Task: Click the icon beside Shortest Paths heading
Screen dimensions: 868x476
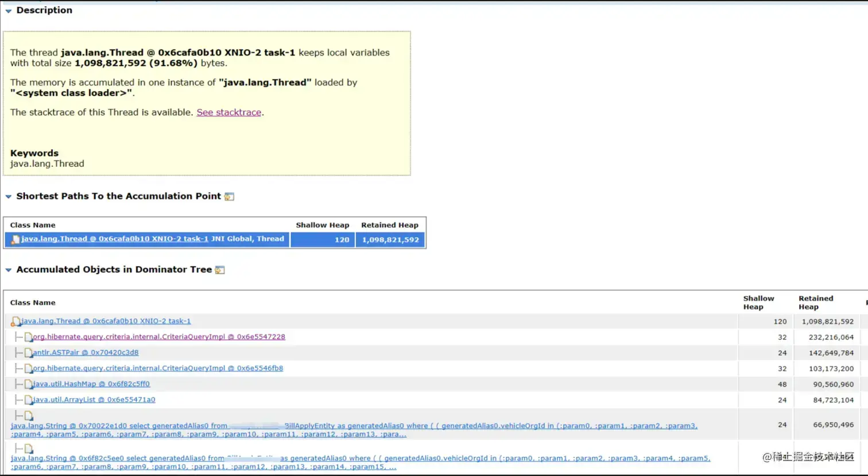Action: 229,197
